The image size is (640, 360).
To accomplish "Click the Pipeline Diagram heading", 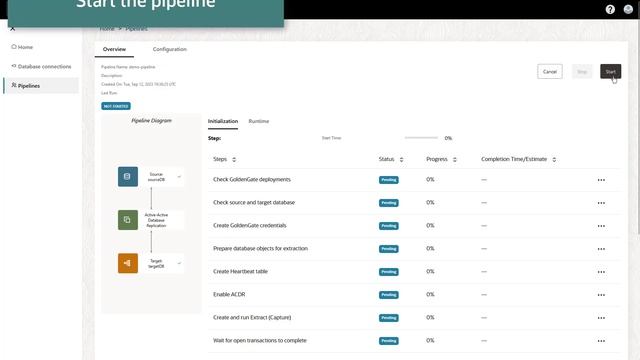I will (151, 120).
